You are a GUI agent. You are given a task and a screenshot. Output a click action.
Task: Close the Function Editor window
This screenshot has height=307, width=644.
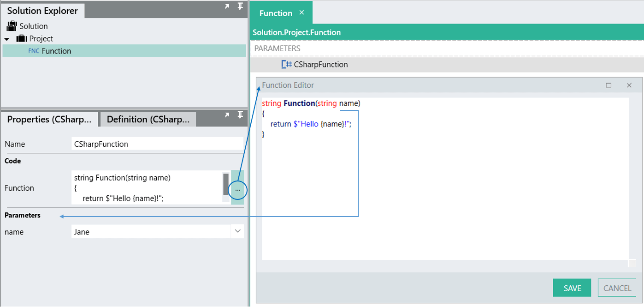[629, 85]
